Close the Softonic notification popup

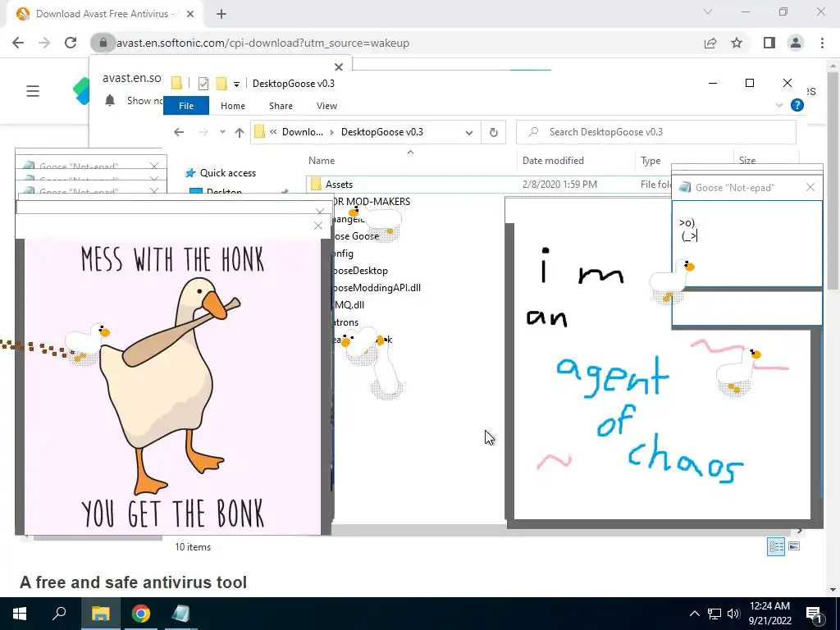click(x=339, y=67)
